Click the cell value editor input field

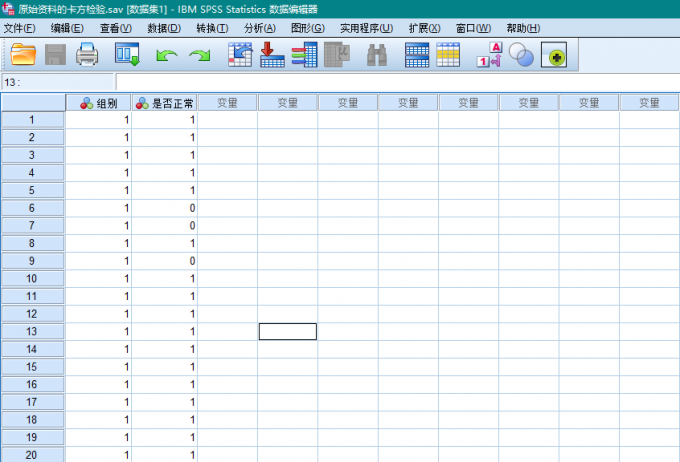[398, 82]
